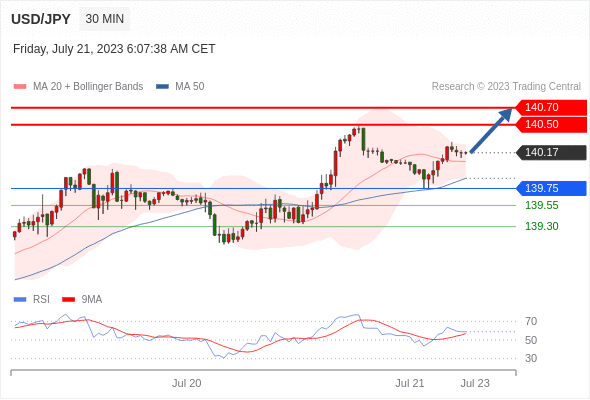Click the blue RSI legend swatch

[x=20, y=300]
